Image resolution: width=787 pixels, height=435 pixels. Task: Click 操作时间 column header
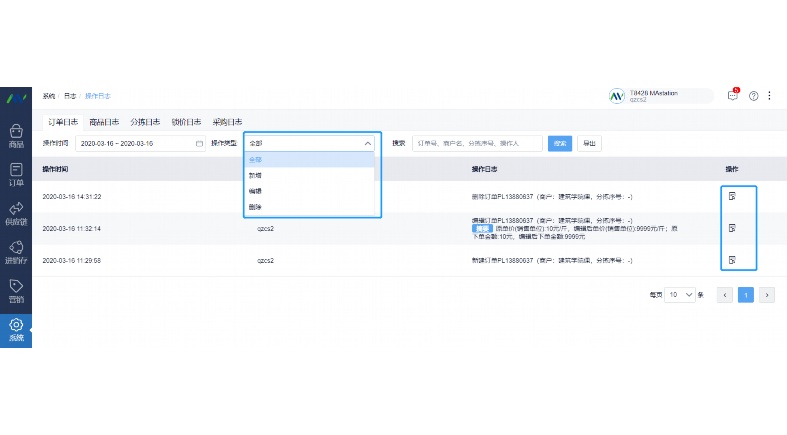pyautogui.click(x=55, y=169)
